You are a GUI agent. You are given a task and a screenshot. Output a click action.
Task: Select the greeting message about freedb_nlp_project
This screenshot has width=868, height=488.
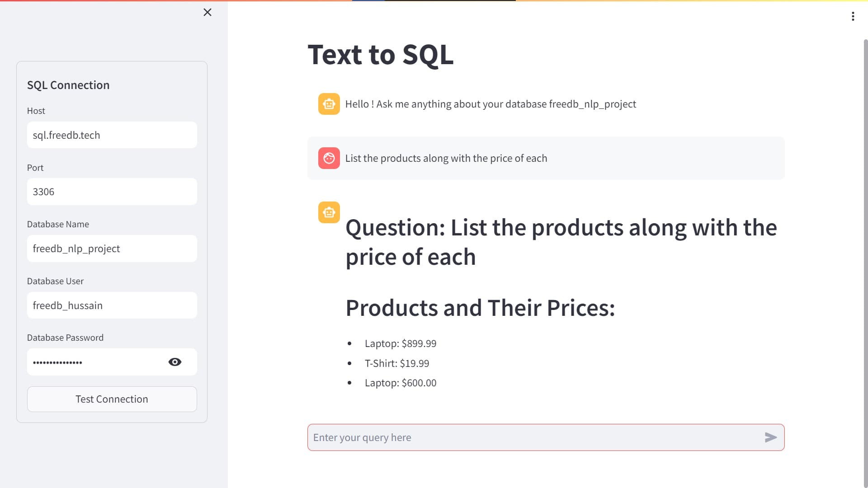point(491,104)
